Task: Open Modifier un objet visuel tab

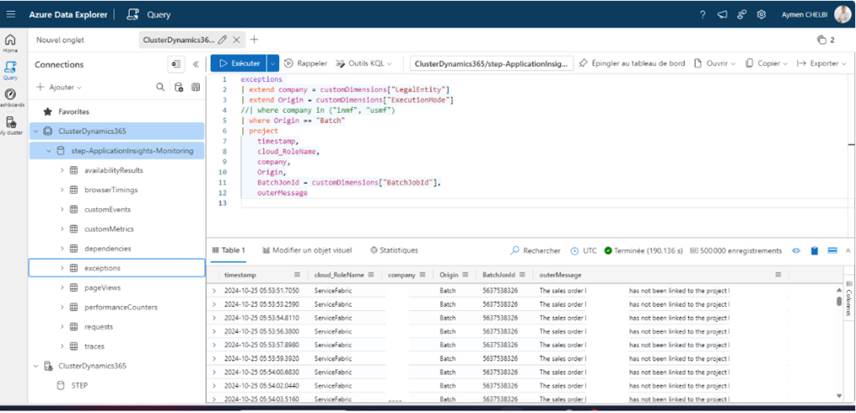Action: (307, 250)
